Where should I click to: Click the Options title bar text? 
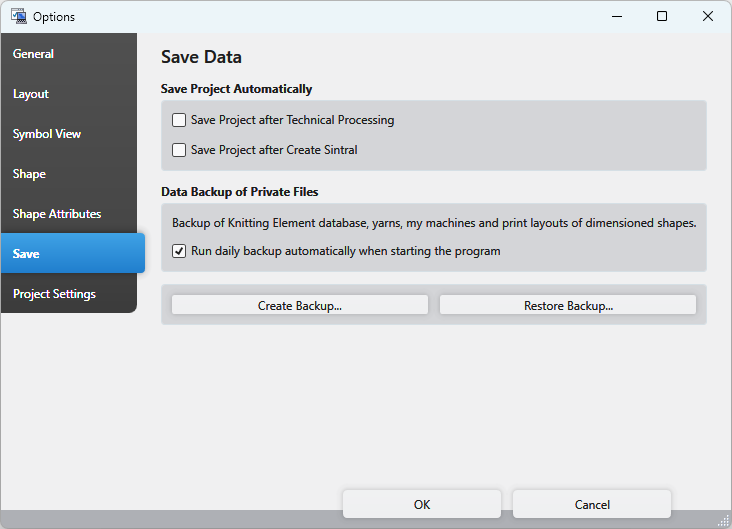(54, 17)
